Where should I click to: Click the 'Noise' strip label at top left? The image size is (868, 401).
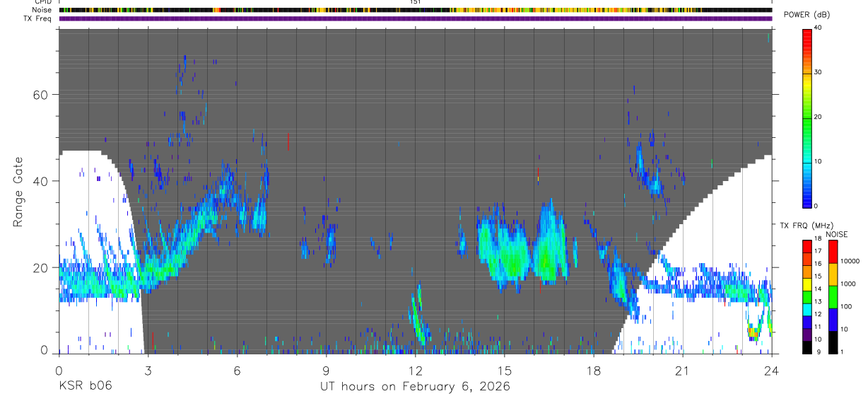tap(42, 10)
